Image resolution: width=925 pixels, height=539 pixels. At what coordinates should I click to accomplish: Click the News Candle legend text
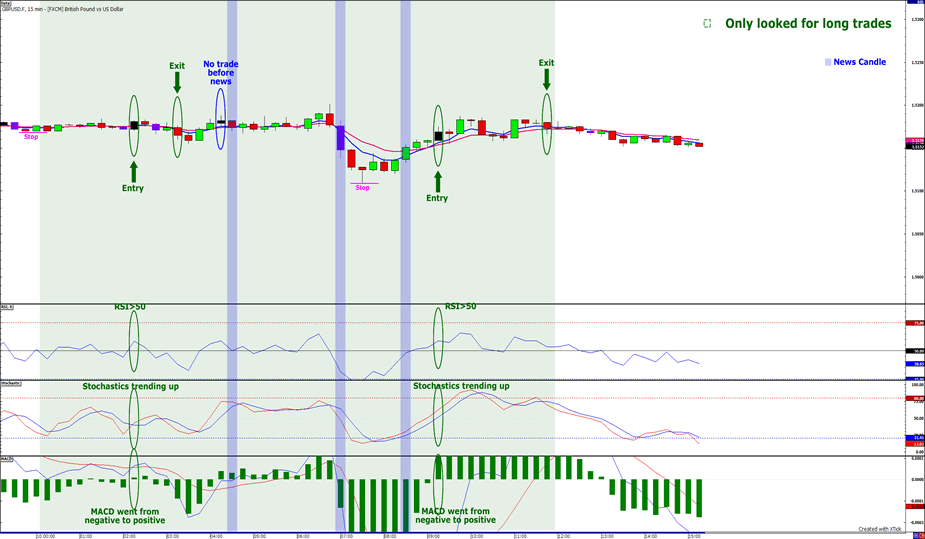tap(860, 62)
